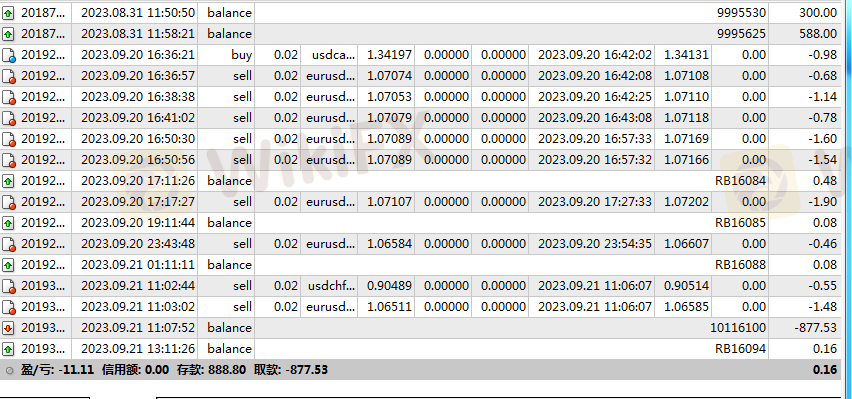Click close time 2023.09.20 23:54:35

(594, 244)
